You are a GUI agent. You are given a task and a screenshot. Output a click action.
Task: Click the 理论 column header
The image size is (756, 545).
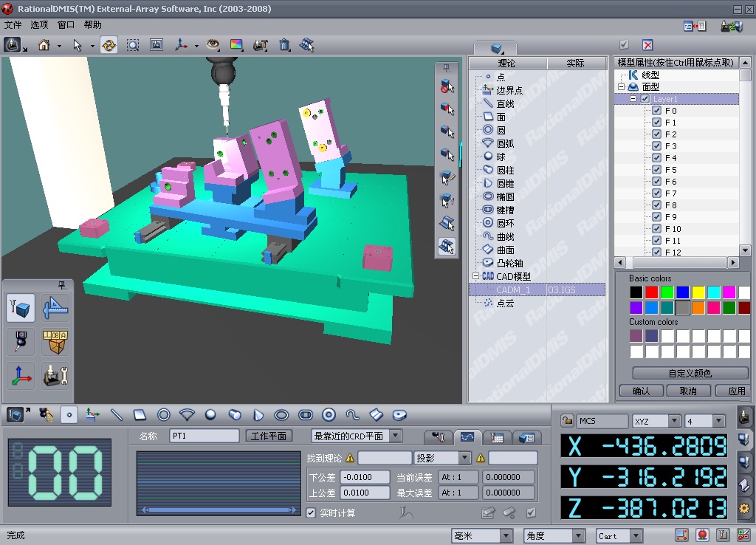[x=507, y=64]
